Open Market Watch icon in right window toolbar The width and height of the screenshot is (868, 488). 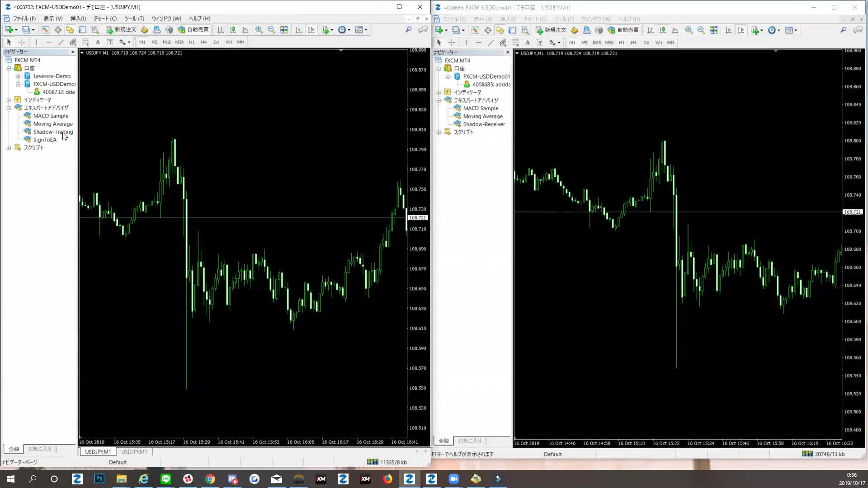coord(475,30)
